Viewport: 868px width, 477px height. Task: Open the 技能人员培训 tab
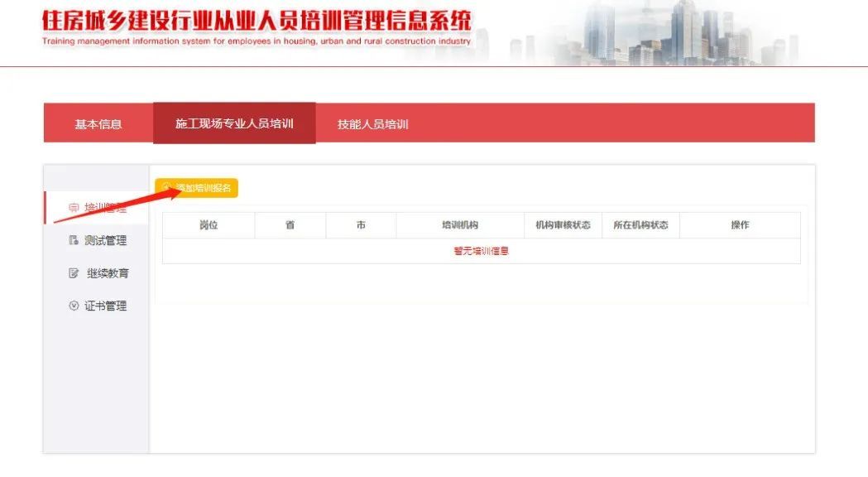coord(372,124)
